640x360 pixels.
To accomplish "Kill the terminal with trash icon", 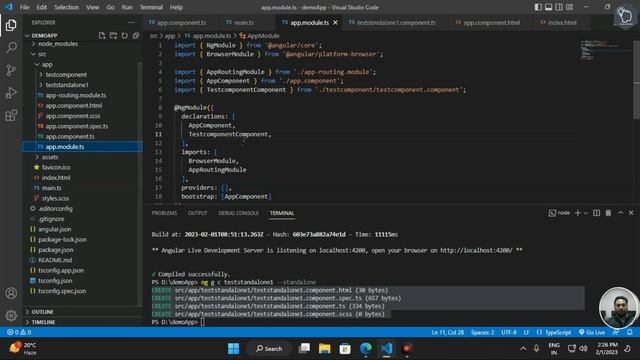I will coord(608,213).
